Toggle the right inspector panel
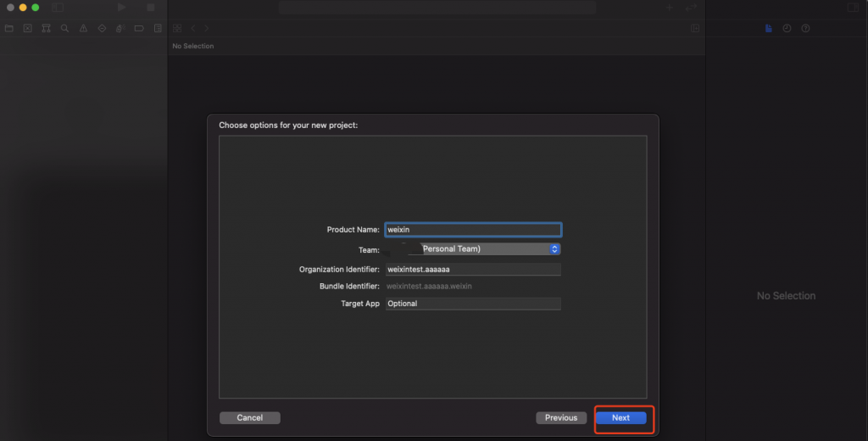The image size is (868, 441). [x=853, y=8]
